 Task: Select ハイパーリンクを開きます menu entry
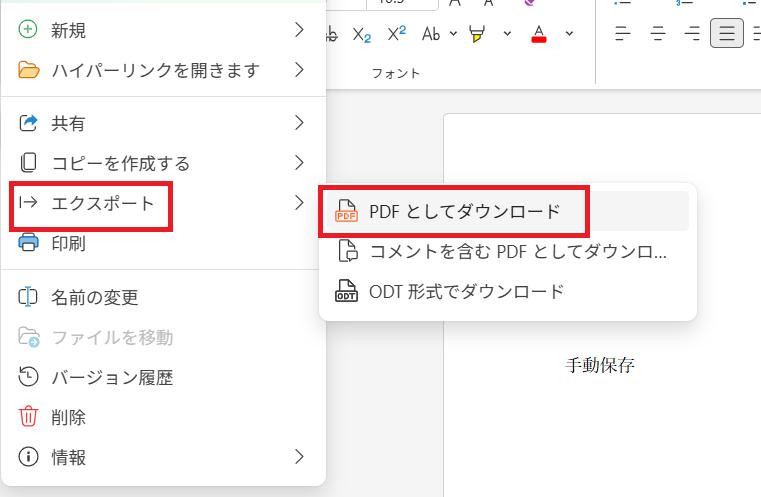(x=163, y=70)
